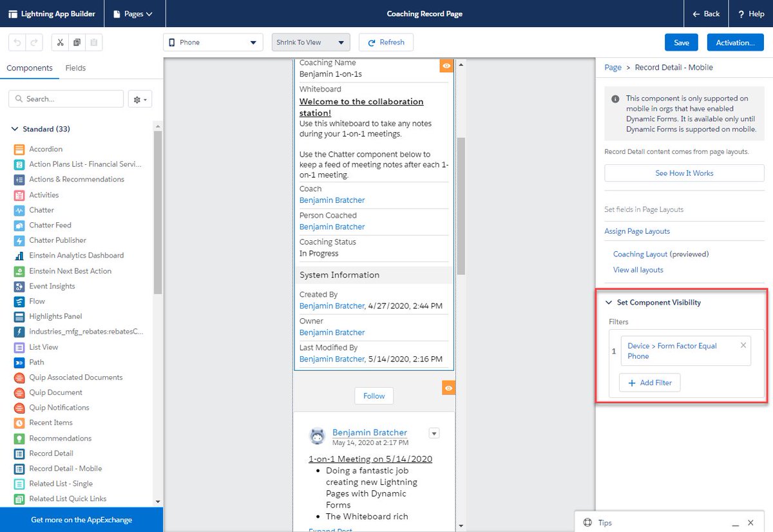This screenshot has width=773, height=532.
Task: Click the Page breadcrumb link
Action: coord(613,68)
